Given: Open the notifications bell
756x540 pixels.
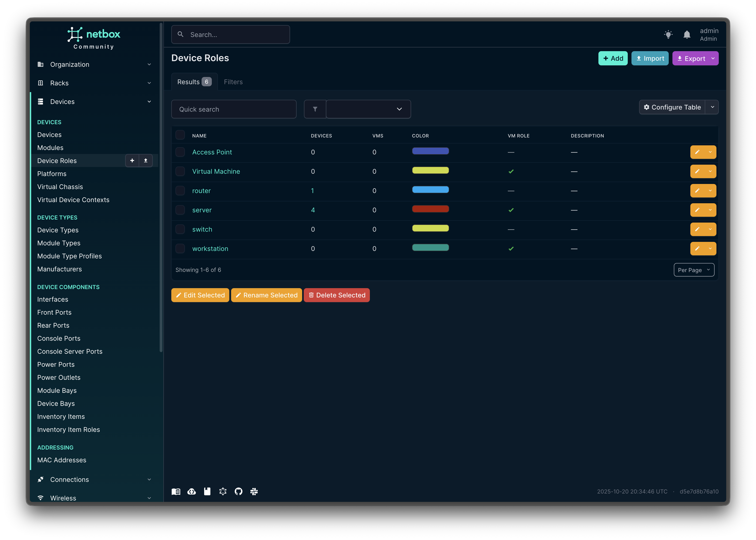Looking at the screenshot, I should (x=687, y=35).
